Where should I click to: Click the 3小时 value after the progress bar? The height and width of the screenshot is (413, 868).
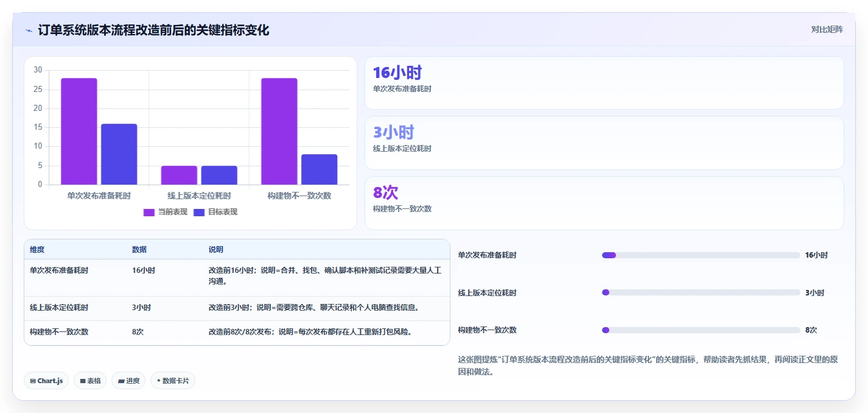[x=814, y=293]
